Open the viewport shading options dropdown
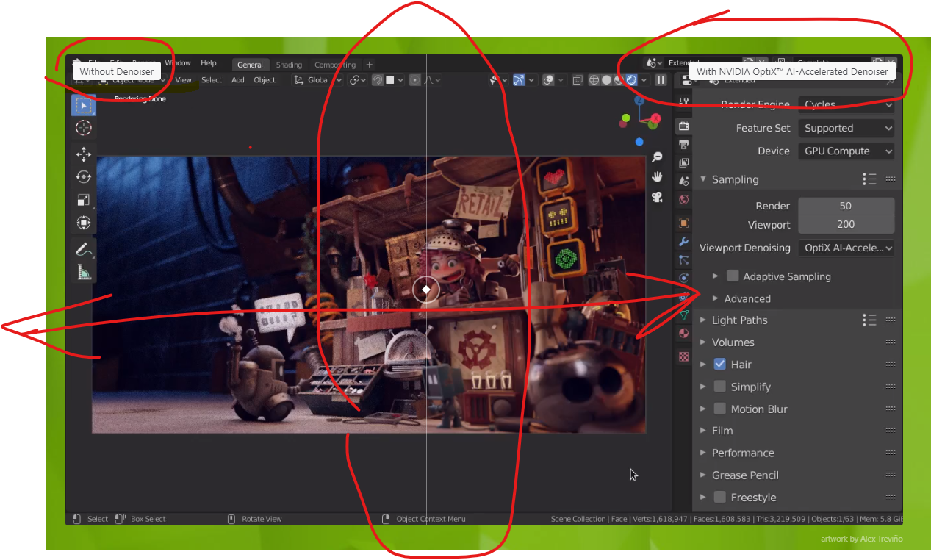The image size is (931, 560). tap(644, 80)
